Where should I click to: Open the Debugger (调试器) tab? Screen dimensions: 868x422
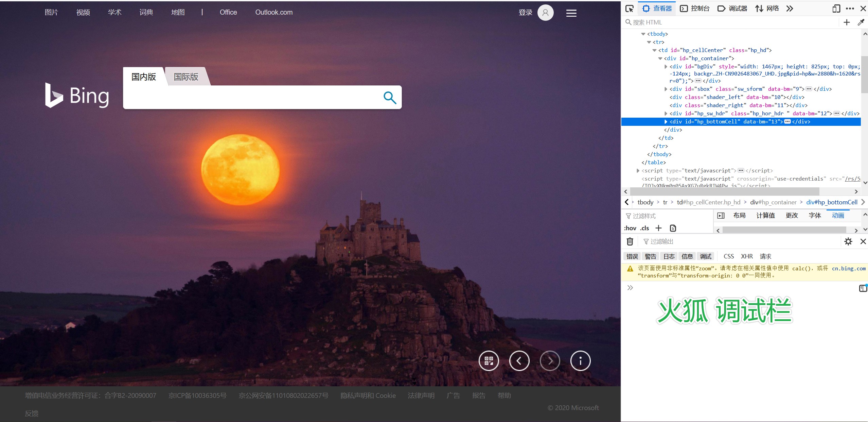(x=732, y=9)
